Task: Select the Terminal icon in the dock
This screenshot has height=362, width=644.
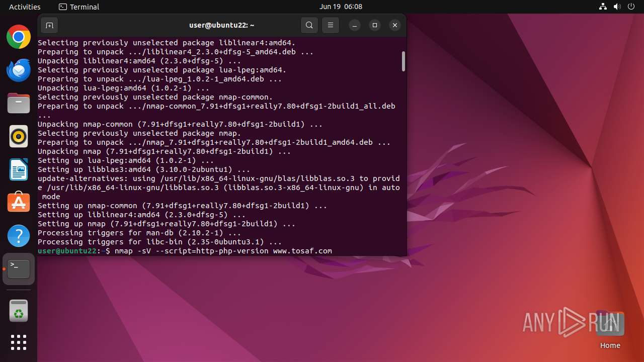Action: [x=19, y=269]
